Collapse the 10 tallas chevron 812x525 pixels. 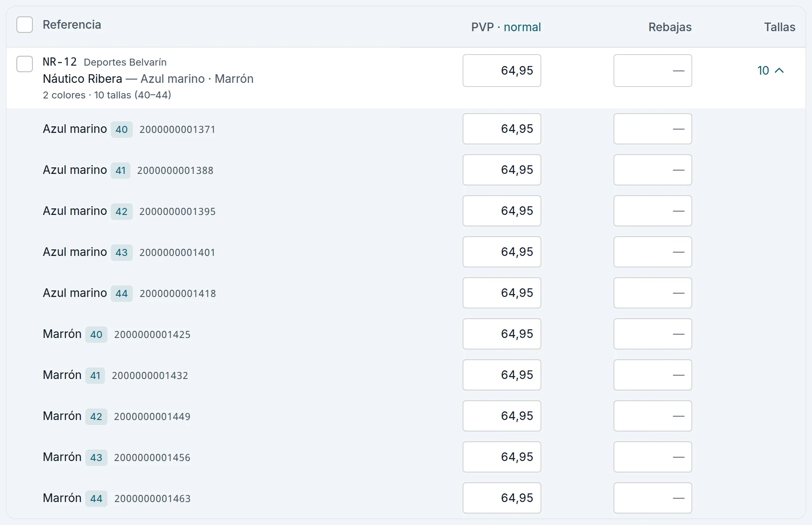click(771, 71)
